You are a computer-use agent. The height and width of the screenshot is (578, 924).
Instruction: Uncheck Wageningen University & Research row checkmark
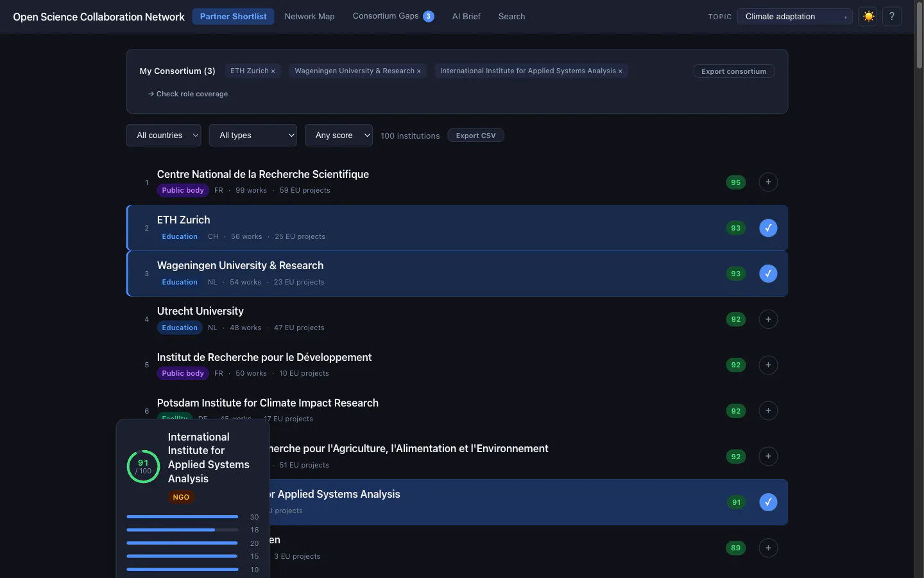coord(768,274)
